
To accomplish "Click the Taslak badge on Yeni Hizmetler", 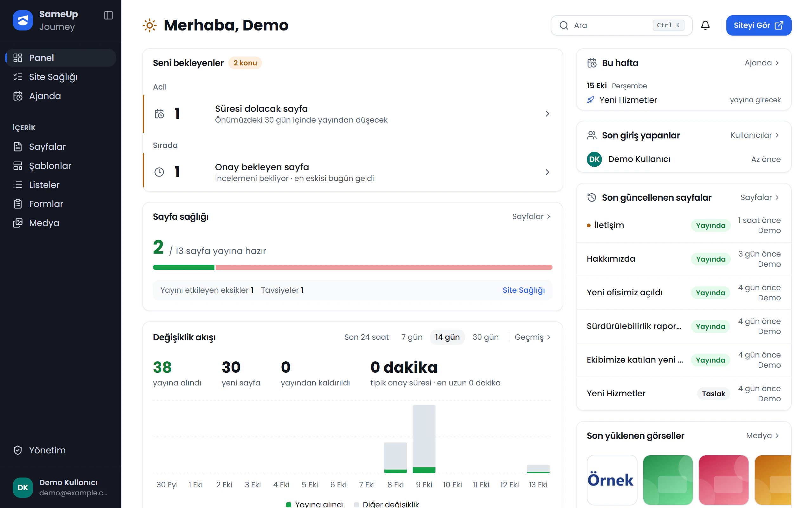I will (x=713, y=394).
